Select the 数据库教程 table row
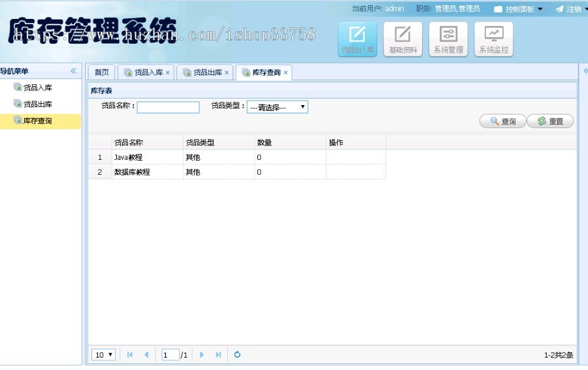The height and width of the screenshot is (370, 588). click(237, 172)
